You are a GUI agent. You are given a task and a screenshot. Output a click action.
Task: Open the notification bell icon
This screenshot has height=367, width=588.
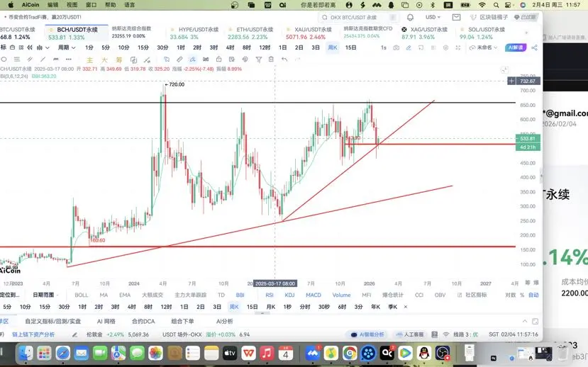point(410,17)
